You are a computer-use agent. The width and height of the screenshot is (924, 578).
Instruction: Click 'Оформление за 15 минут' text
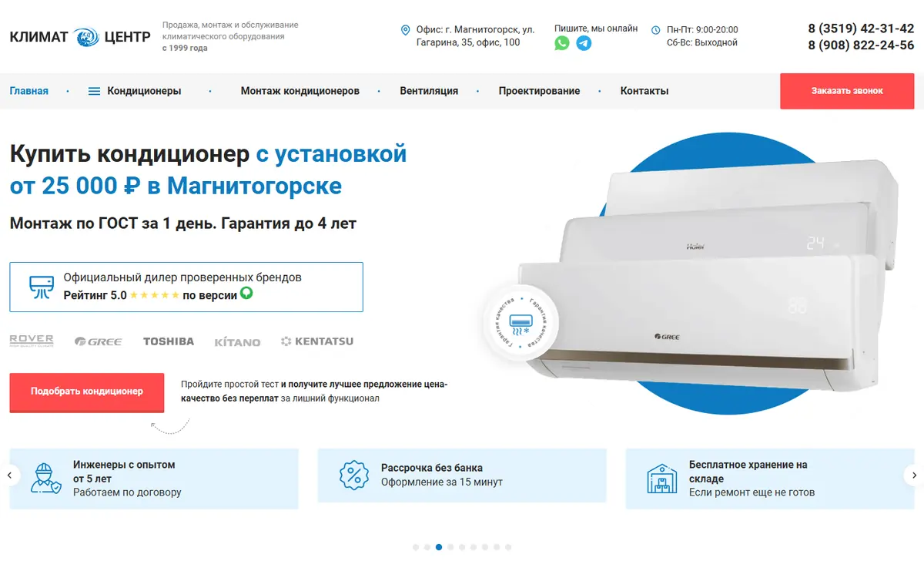442,482
